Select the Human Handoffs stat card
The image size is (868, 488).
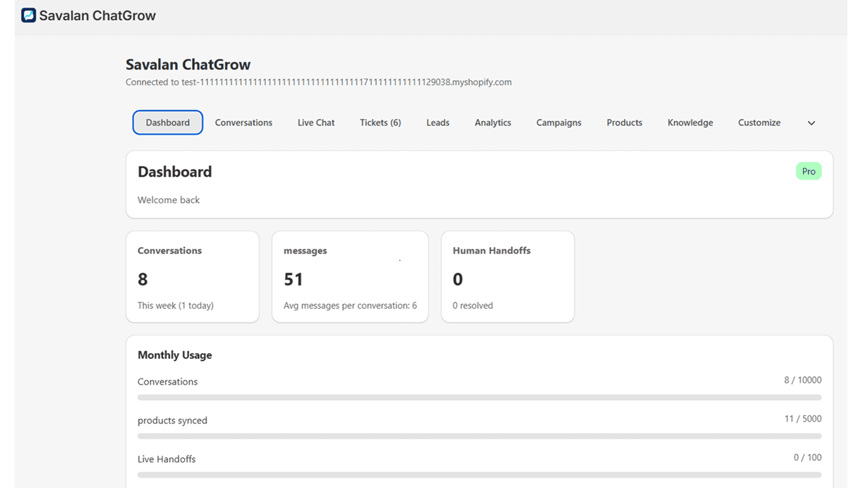tap(507, 277)
